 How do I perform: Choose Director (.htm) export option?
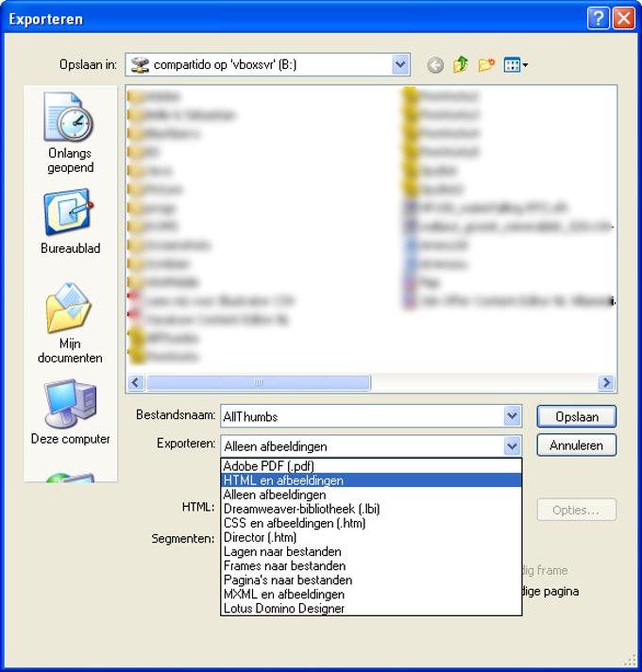tap(371, 537)
